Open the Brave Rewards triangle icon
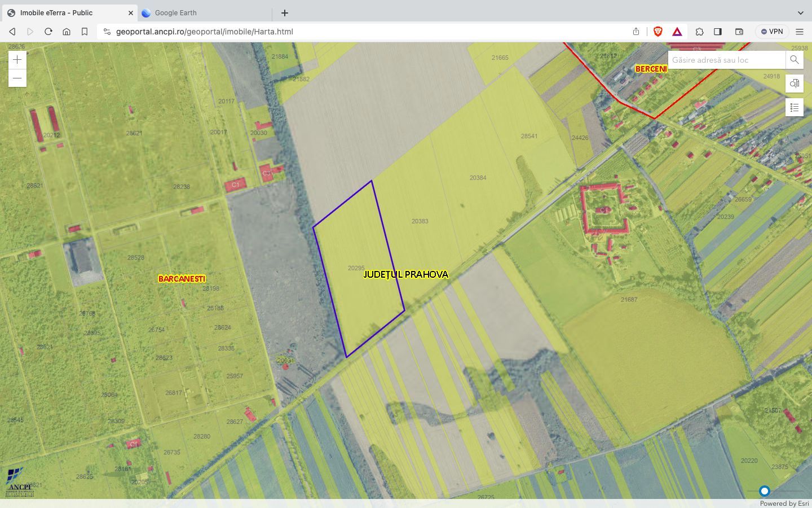 (x=677, y=32)
